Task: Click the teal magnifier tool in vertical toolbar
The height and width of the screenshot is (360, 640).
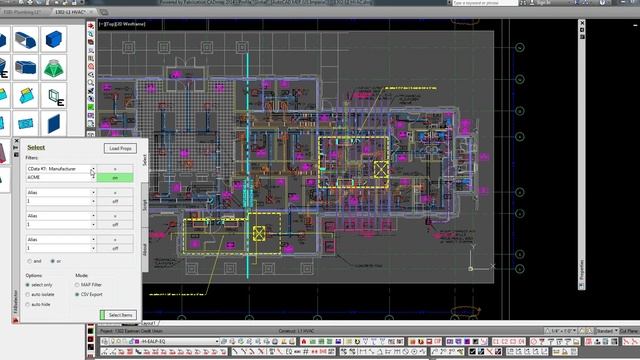Action: pos(91,34)
